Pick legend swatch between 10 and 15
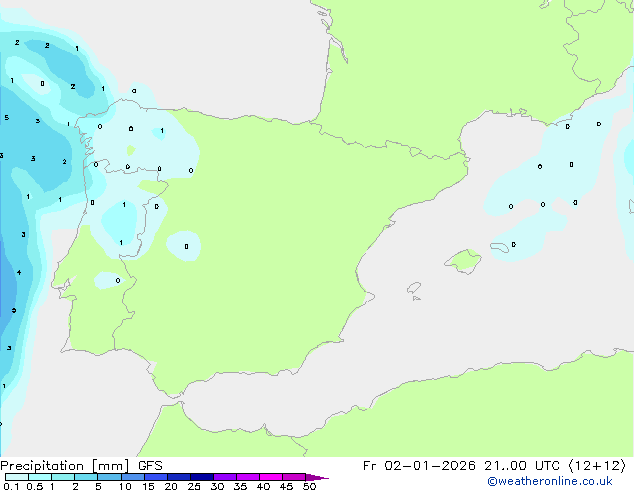 click(132, 477)
